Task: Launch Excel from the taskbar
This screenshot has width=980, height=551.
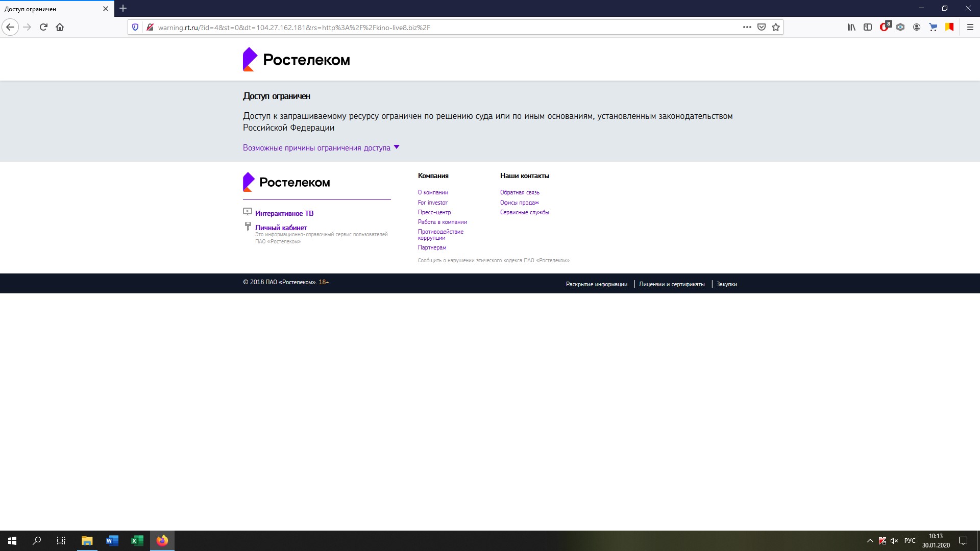Action: click(137, 541)
